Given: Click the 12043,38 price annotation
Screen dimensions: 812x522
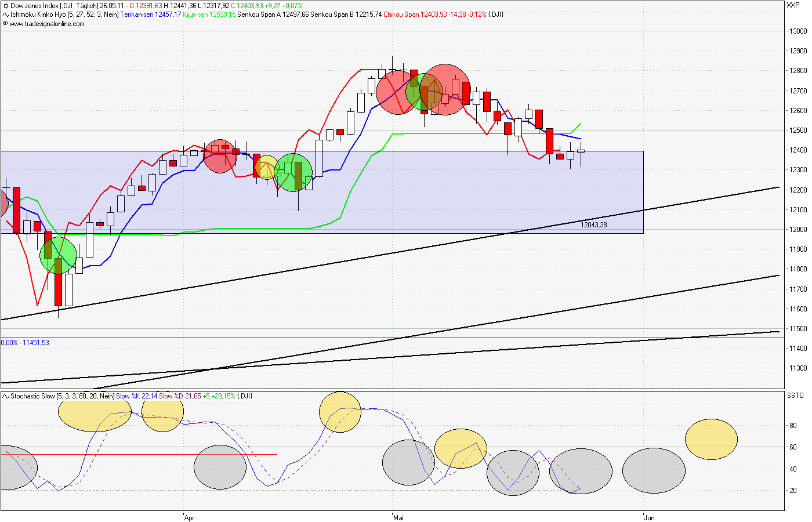Looking at the screenshot, I should [594, 225].
